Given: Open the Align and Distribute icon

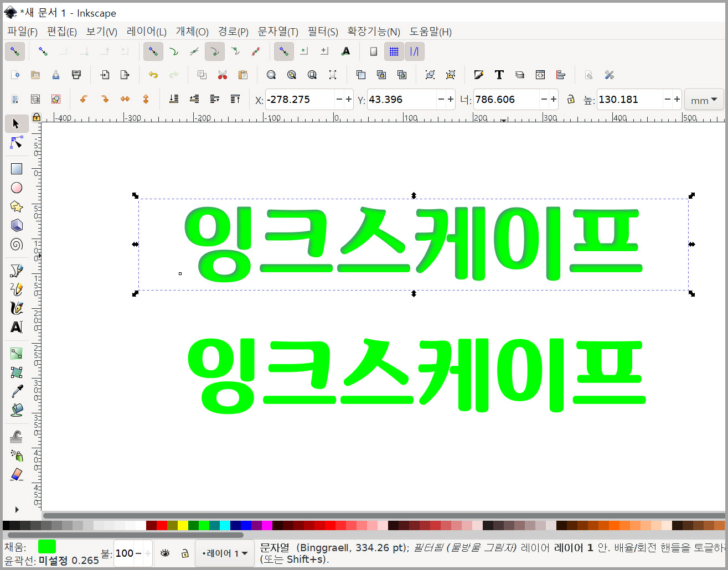Looking at the screenshot, I should (561, 75).
